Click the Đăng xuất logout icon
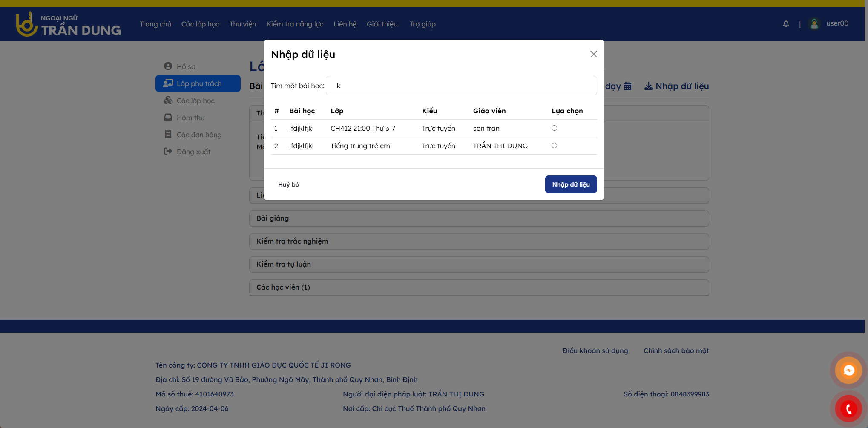The width and height of the screenshot is (868, 428). [168, 151]
